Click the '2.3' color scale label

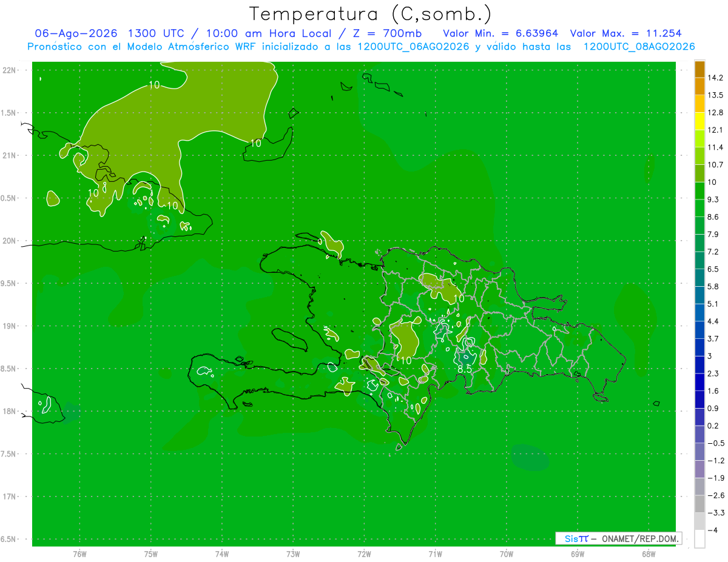[x=713, y=373]
